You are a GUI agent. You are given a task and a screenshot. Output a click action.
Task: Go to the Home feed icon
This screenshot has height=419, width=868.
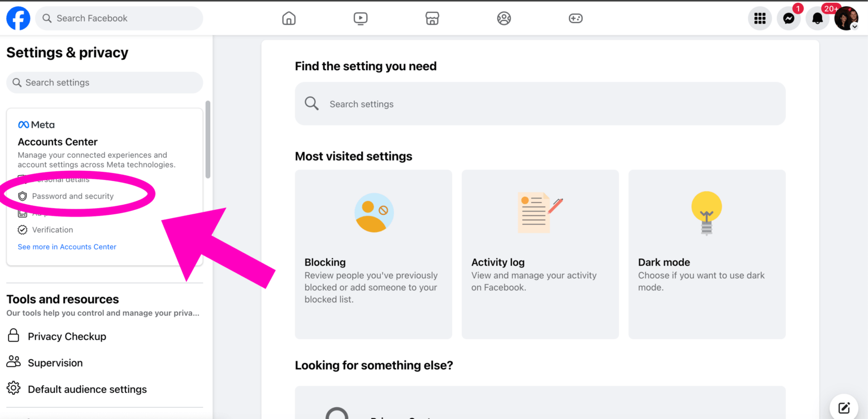click(x=289, y=18)
